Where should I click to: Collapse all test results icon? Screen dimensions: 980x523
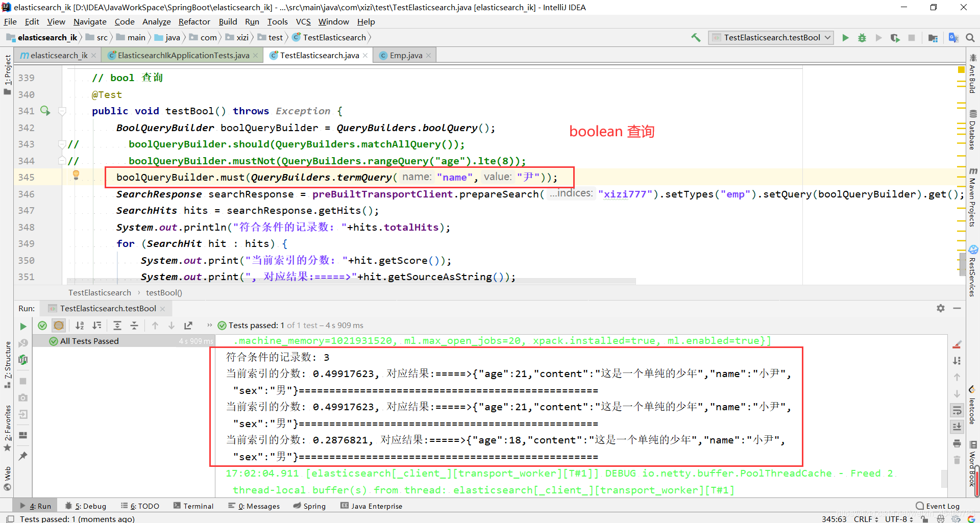click(134, 326)
